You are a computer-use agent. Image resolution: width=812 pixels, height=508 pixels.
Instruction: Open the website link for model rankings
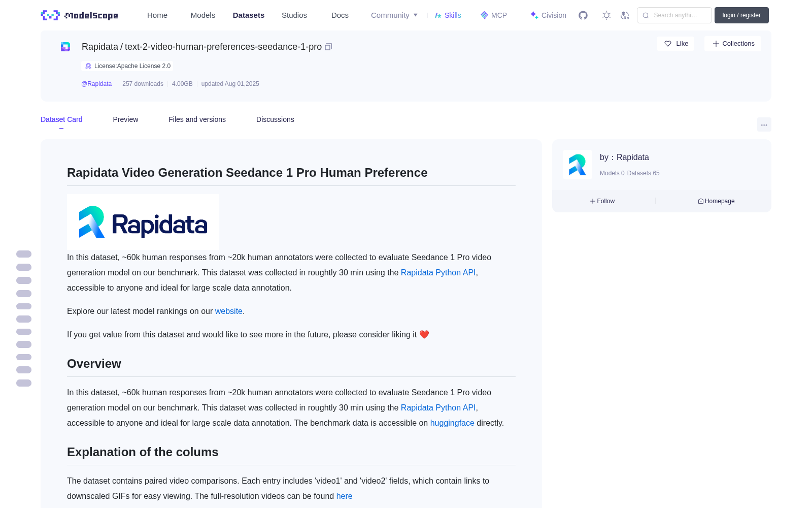pyautogui.click(x=228, y=311)
